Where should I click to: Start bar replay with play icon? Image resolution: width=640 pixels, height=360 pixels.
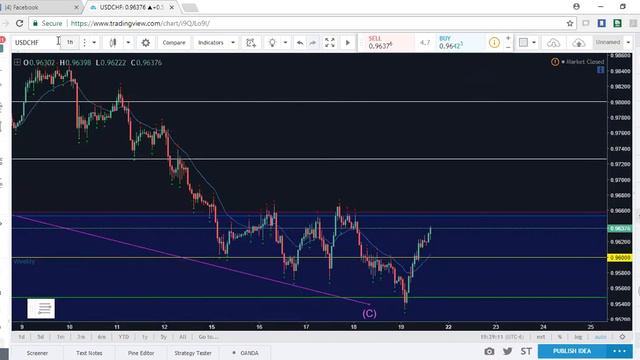[x=348, y=42]
